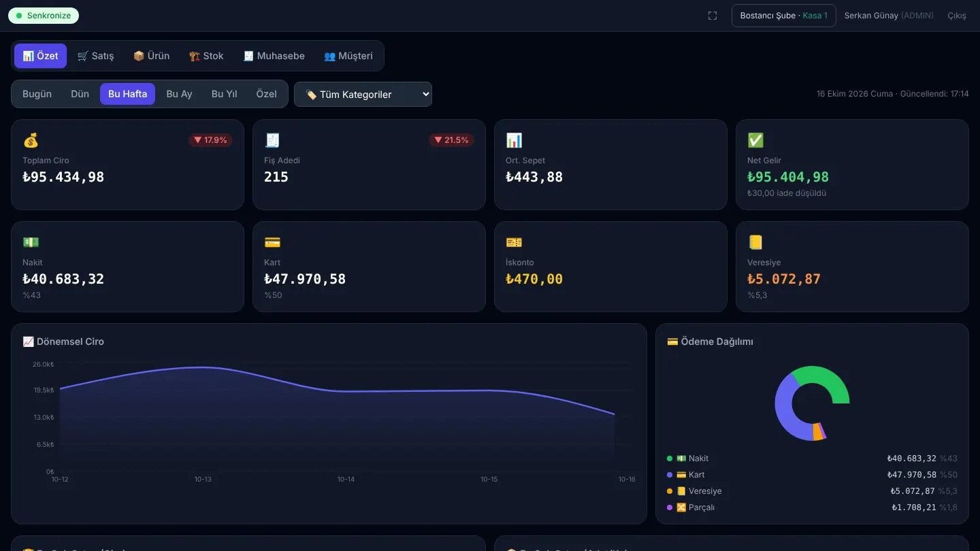Select the Dün period filter
Screen dimensions: 980x551
[x=80, y=94]
